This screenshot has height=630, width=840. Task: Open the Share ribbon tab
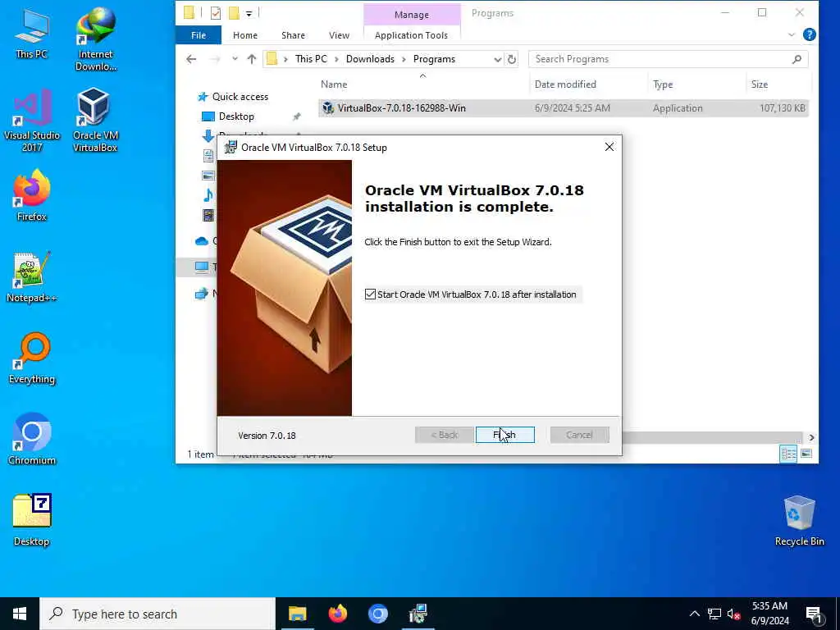click(293, 34)
